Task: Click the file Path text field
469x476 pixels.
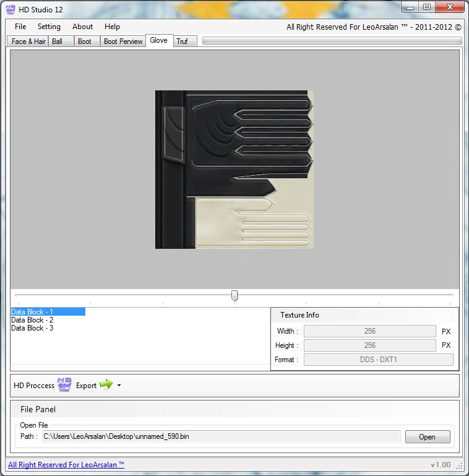Action: 221,437
